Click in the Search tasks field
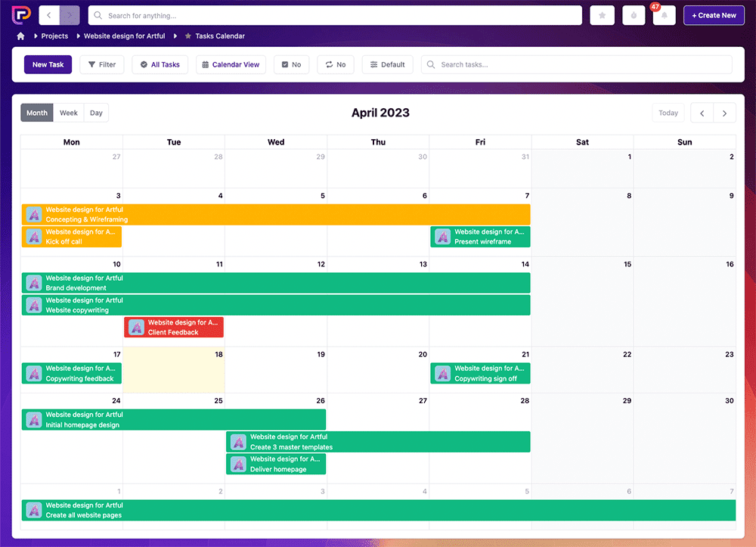 pyautogui.click(x=577, y=64)
